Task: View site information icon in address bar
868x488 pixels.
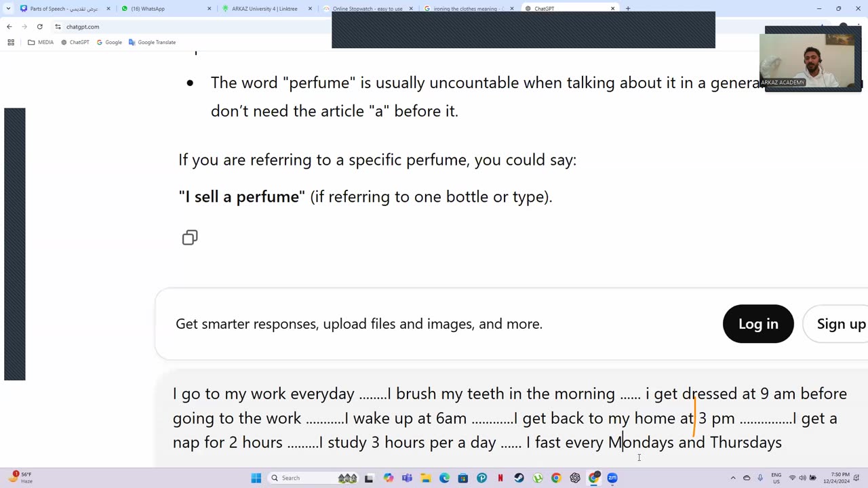Action: click(58, 26)
